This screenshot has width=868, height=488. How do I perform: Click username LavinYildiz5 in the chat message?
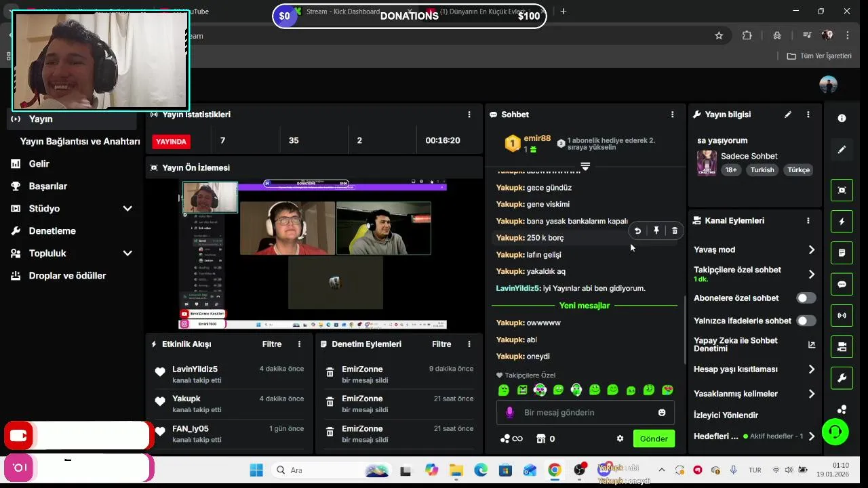[x=518, y=288]
